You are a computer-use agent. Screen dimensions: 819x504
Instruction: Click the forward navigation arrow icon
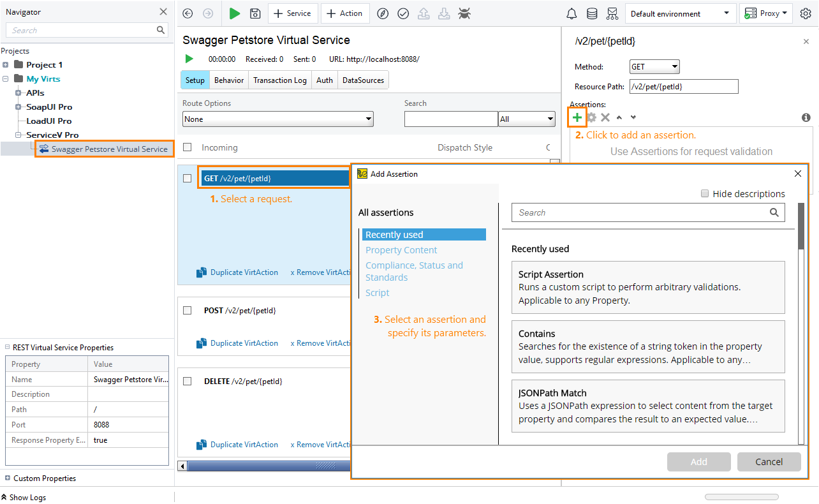coord(208,13)
